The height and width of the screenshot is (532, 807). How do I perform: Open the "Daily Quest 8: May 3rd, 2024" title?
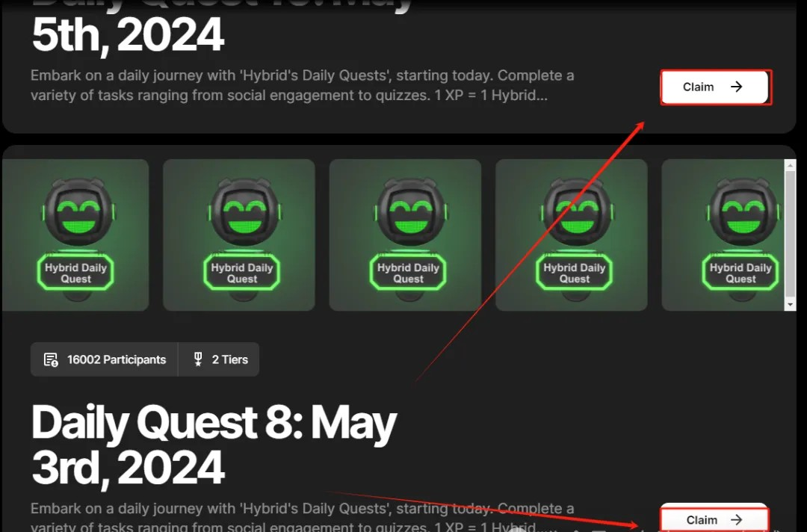coord(214,445)
